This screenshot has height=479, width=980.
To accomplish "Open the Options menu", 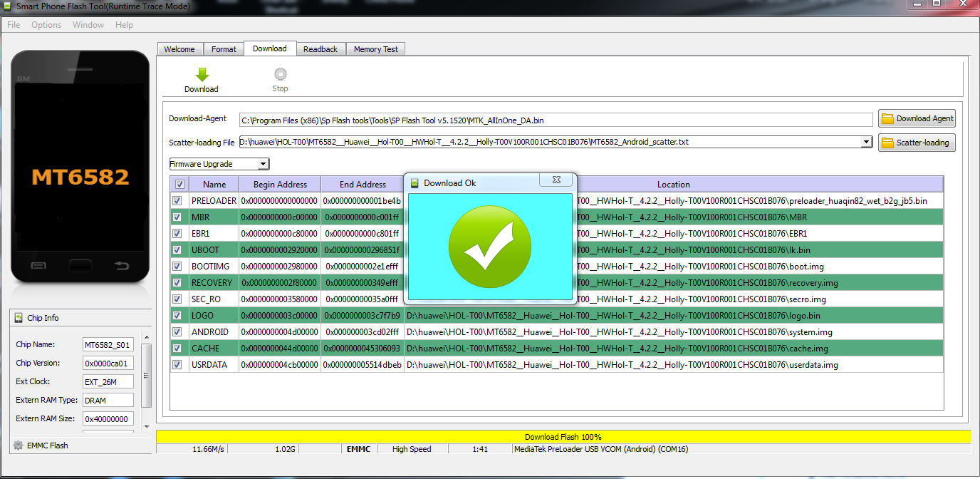I will [46, 25].
